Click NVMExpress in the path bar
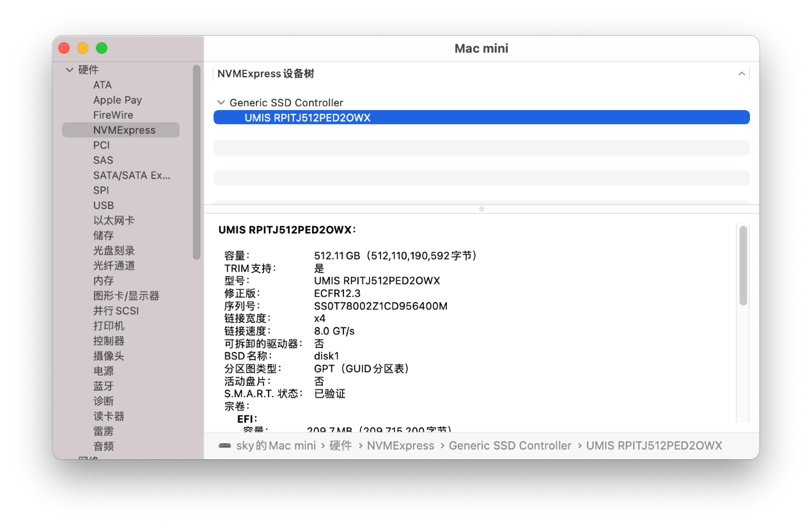Viewport: 812px width, 529px height. (x=400, y=446)
